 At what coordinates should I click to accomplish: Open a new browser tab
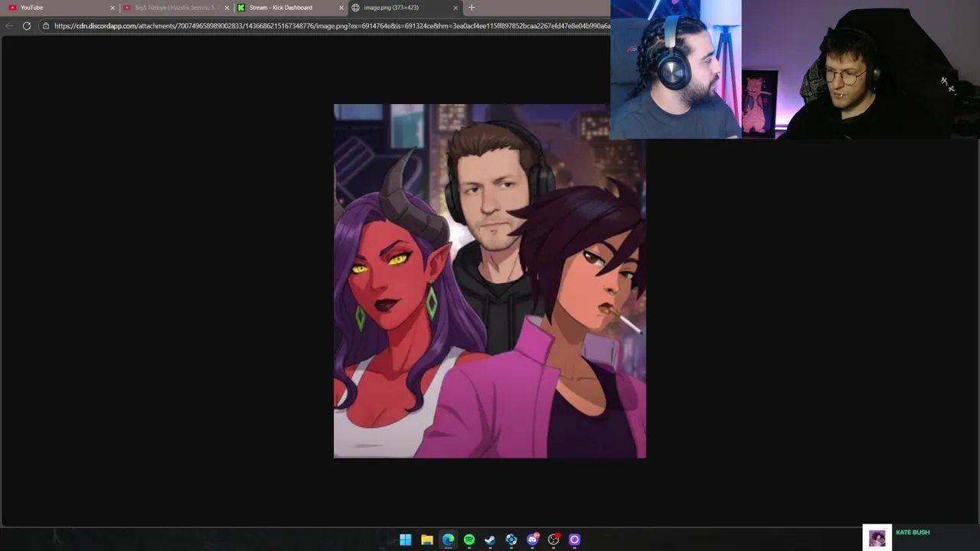[x=472, y=8]
